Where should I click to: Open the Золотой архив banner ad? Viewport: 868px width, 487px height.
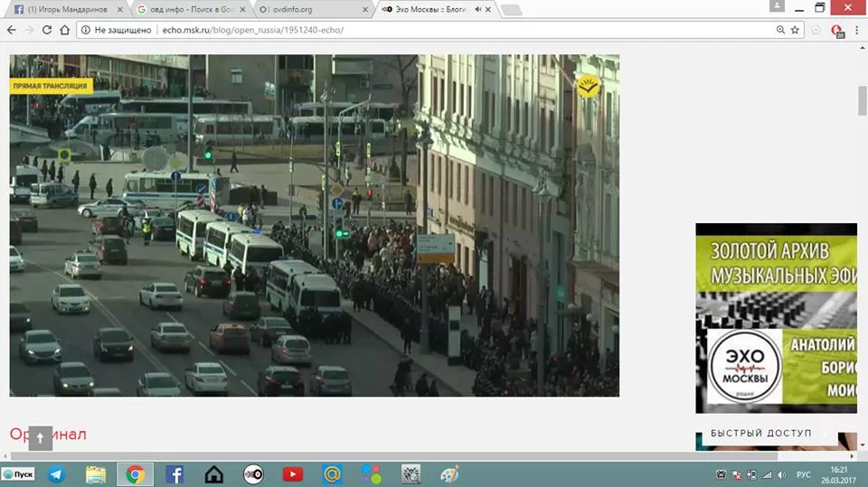tap(776, 318)
